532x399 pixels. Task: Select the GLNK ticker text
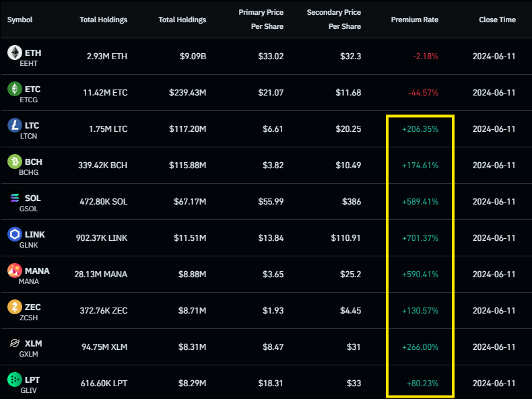(28, 245)
